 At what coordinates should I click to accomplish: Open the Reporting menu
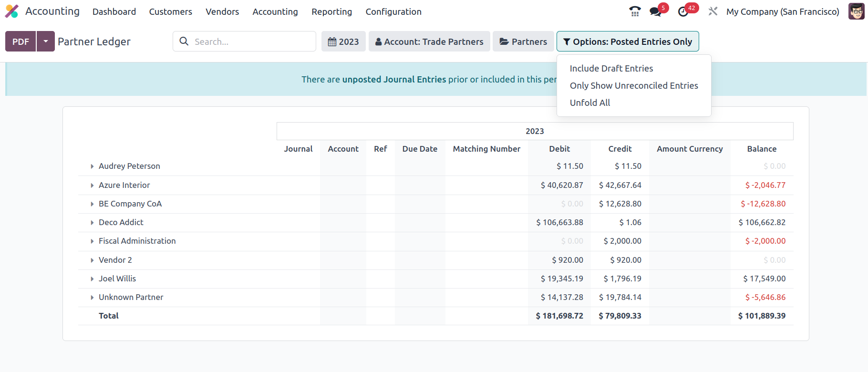coord(331,11)
